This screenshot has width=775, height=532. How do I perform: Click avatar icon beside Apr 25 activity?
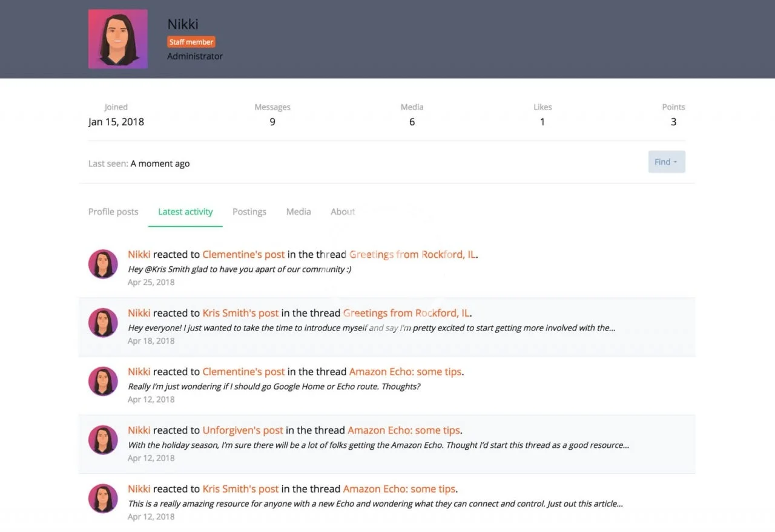coord(103,264)
